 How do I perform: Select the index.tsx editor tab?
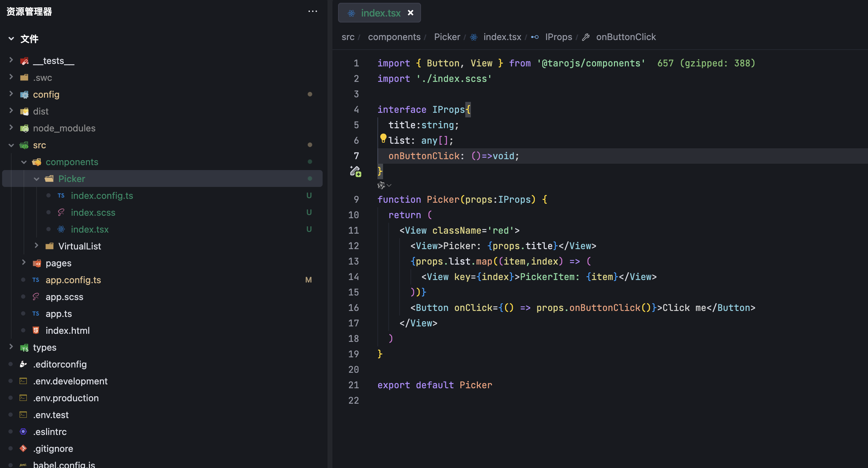(x=380, y=13)
